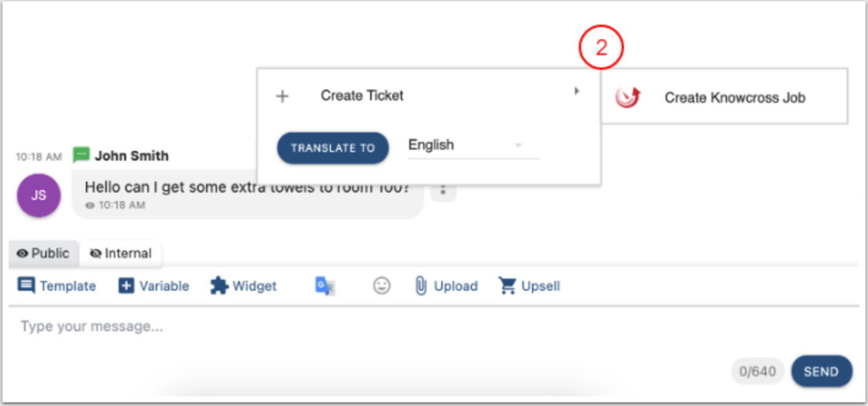This screenshot has height=406, width=868.
Task: Open the emoji picker smiley icon
Action: click(382, 286)
